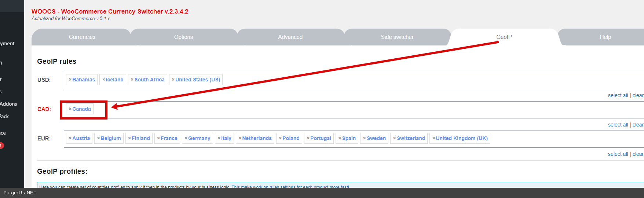This screenshot has height=198, width=644.
Task: Open the Side switcher tab
Action: click(x=397, y=37)
